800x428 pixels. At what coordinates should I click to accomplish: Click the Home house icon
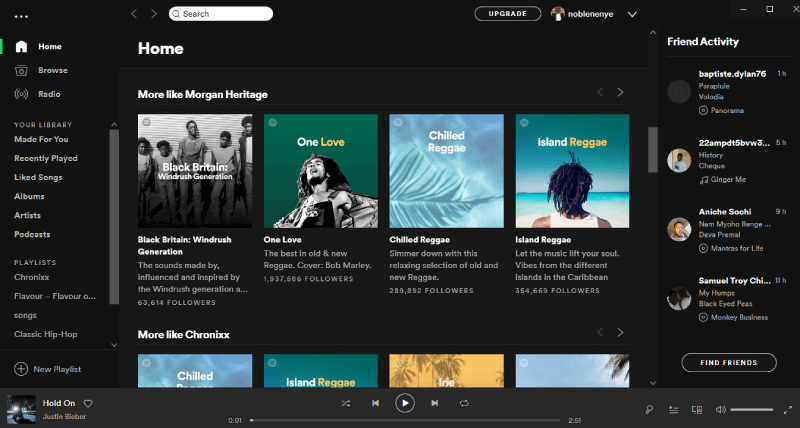[x=21, y=46]
